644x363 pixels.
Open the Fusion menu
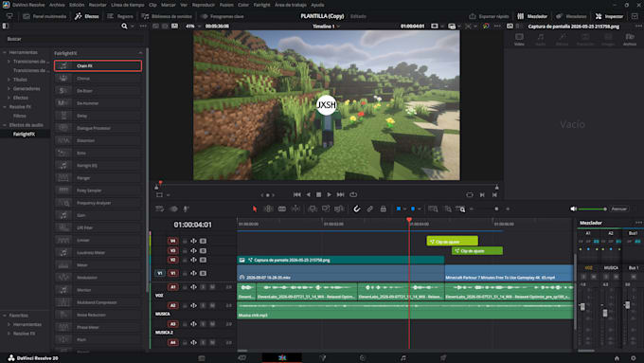[226, 5]
